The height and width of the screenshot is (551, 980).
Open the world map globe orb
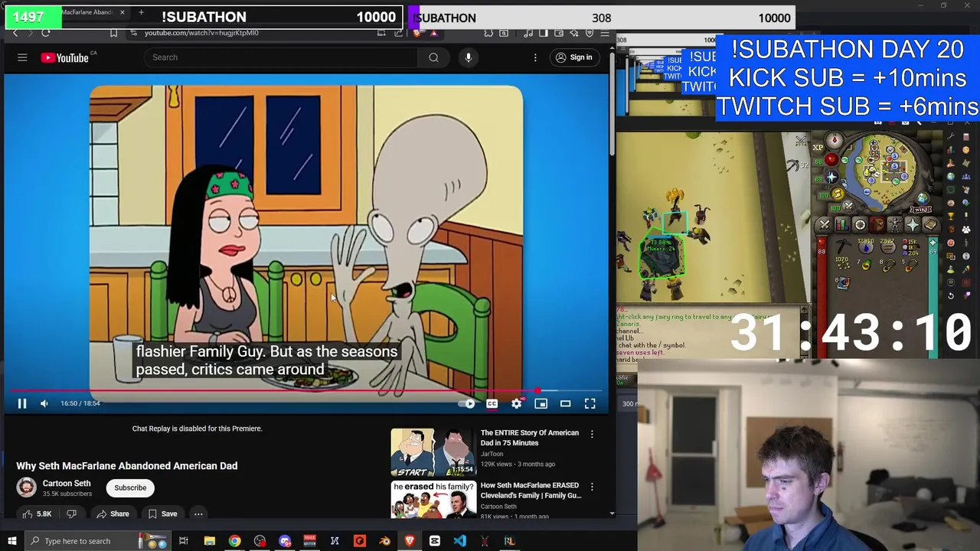point(922,197)
